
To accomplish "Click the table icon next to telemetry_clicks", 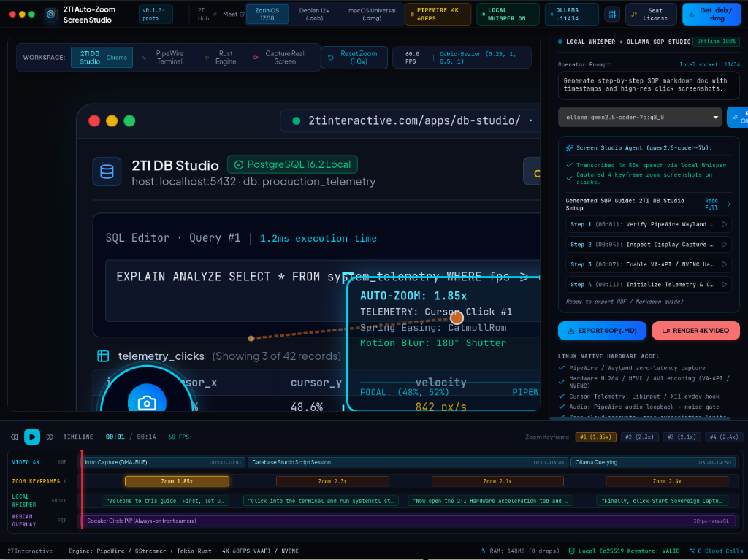I will (103, 356).
